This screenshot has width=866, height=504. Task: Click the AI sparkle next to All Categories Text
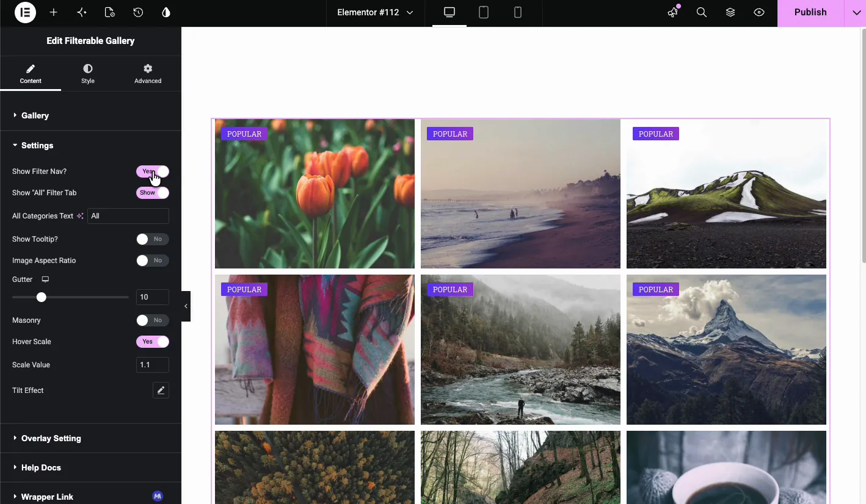point(80,216)
